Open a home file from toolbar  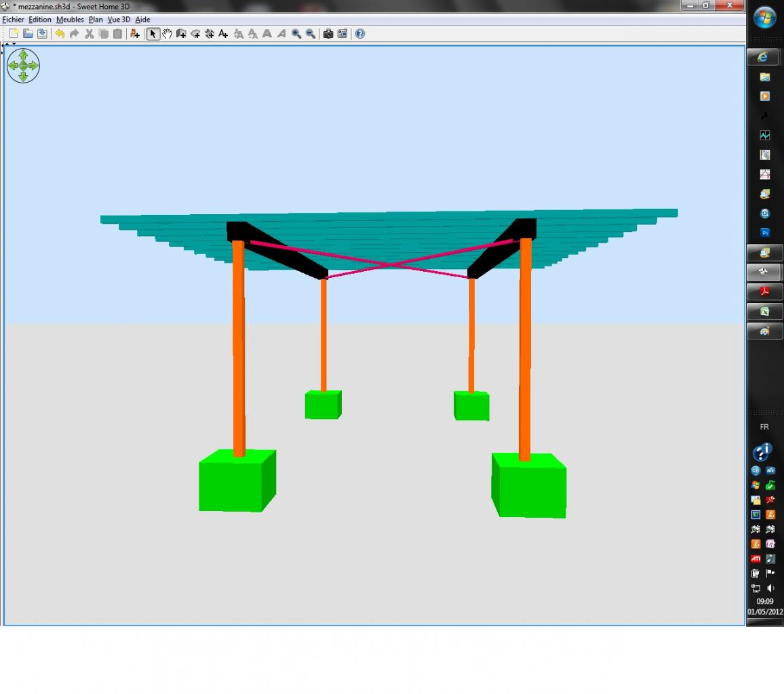(x=28, y=33)
